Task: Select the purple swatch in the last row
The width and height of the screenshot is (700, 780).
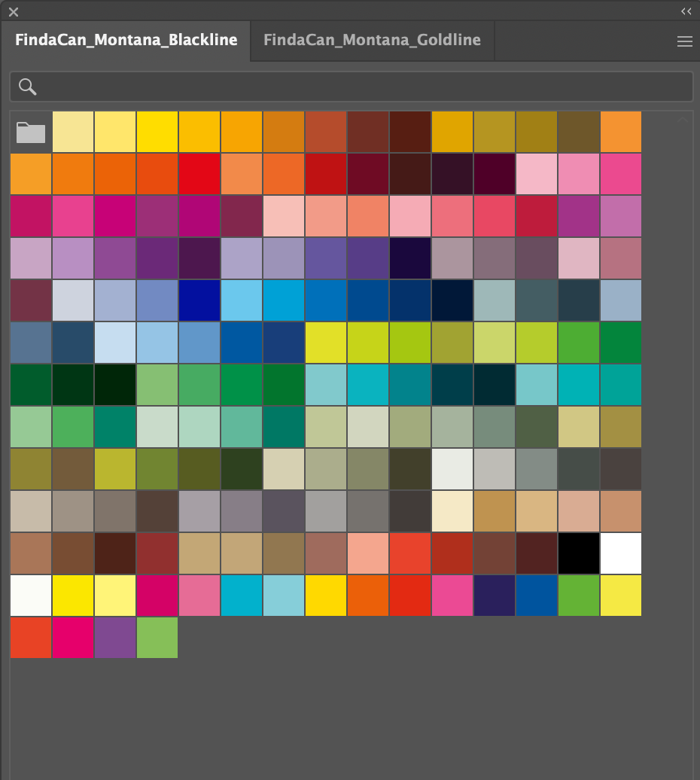Action: 115,638
